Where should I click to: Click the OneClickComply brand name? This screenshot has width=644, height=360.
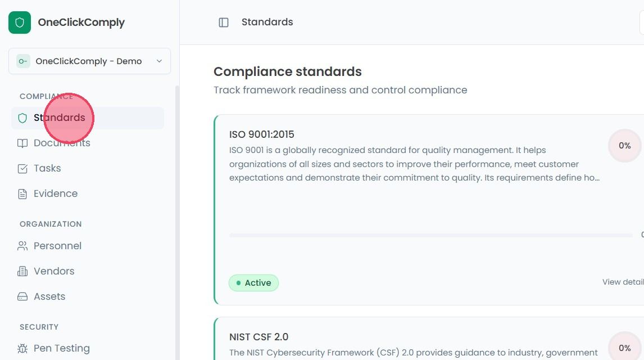[81, 22]
